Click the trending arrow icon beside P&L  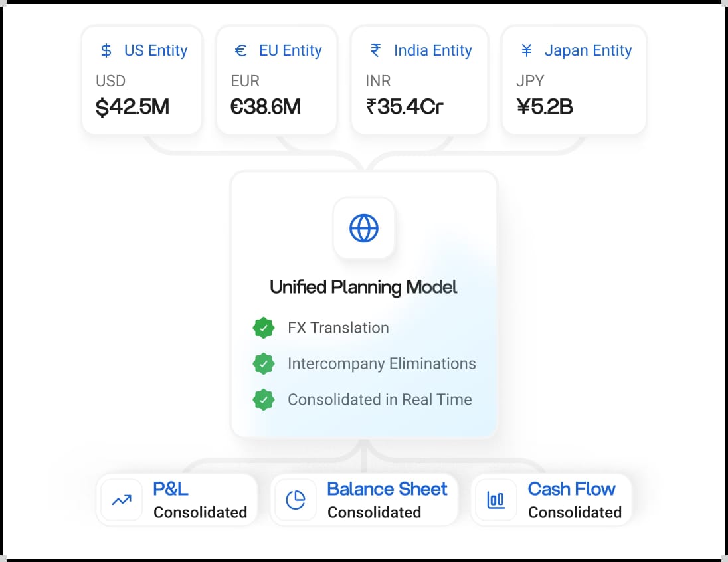(x=122, y=500)
